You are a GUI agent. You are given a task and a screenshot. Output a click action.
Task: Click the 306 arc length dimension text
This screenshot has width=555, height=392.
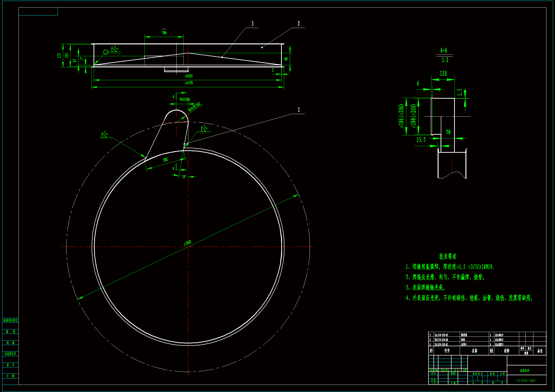click(164, 32)
